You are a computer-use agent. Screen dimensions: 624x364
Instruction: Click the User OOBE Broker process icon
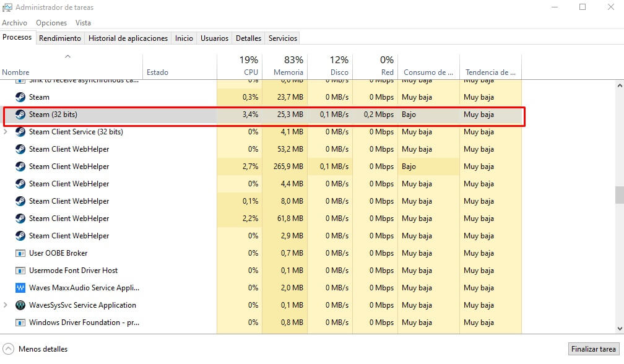[20, 253]
